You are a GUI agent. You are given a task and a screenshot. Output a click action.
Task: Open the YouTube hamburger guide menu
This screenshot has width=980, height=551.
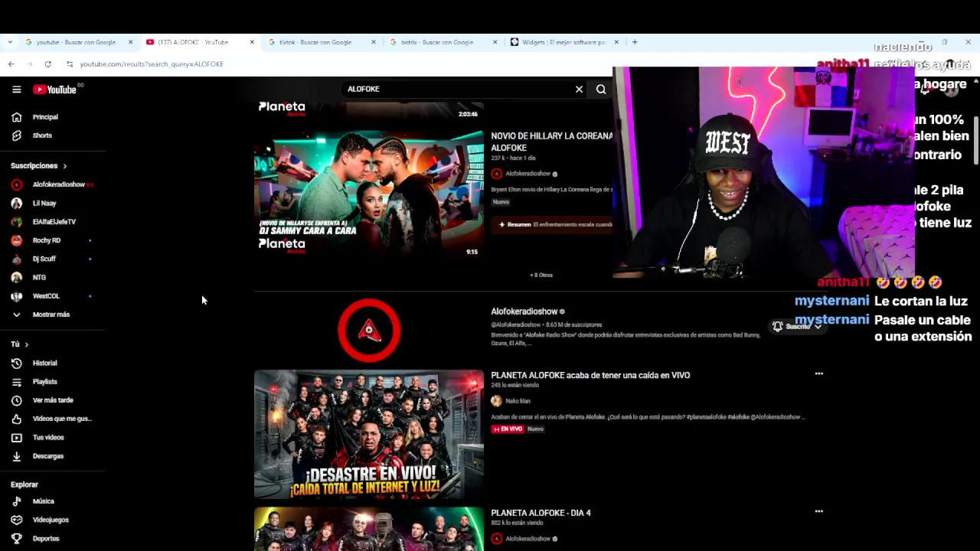point(16,90)
